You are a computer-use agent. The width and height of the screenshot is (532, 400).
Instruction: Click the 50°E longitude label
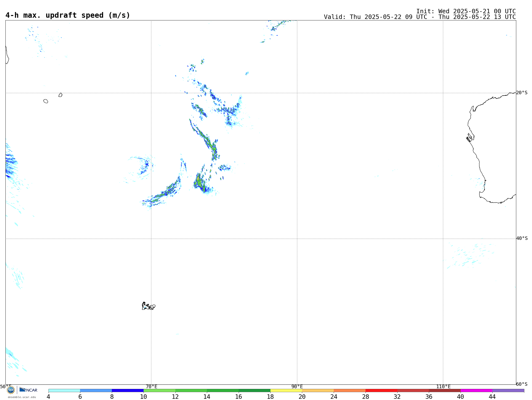click(x=6, y=386)
